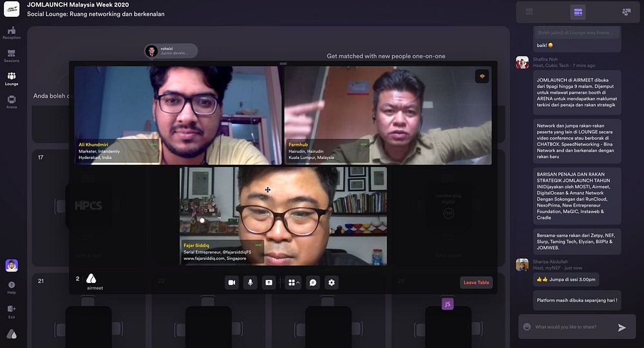Click Shariza Abdullah's avatar in chat
The image size is (644, 348).
[522, 264]
